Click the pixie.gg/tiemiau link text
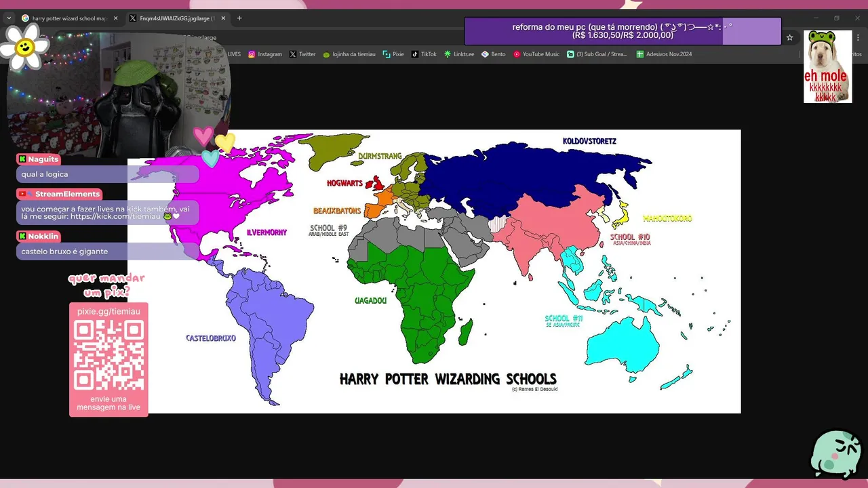The height and width of the screenshot is (488, 868). pos(108,311)
